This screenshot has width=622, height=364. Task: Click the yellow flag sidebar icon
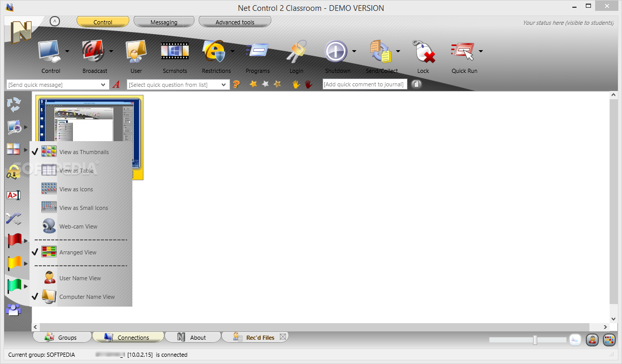[x=14, y=264]
